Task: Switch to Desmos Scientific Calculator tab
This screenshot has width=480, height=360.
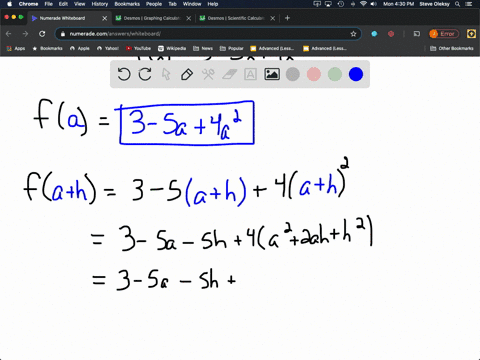Action: pos(236,18)
